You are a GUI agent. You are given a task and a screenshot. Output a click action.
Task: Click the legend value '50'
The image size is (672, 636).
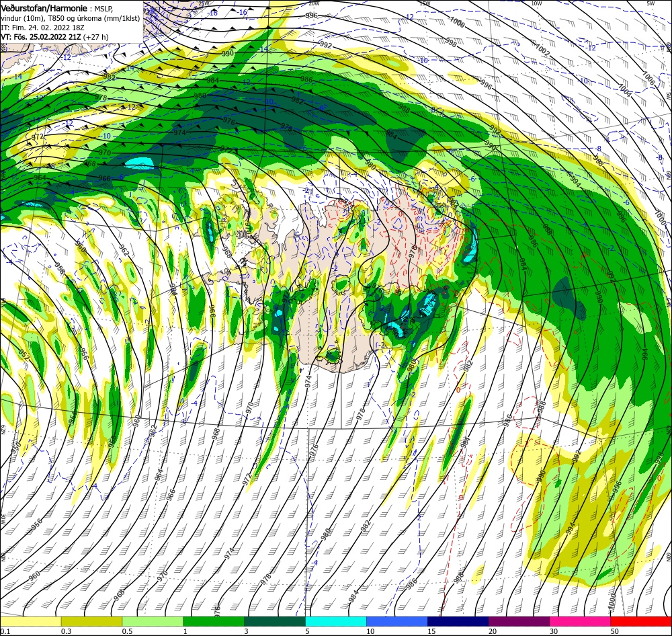point(615,631)
